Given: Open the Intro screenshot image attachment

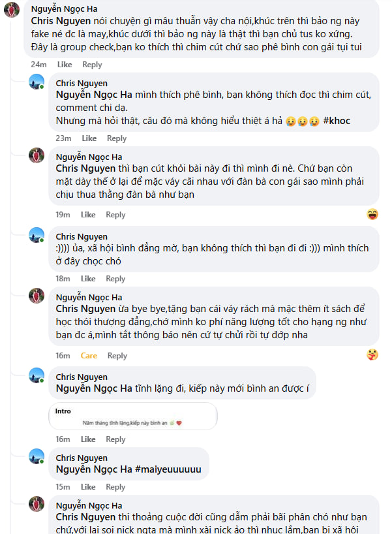Looking at the screenshot, I should [133, 416].
